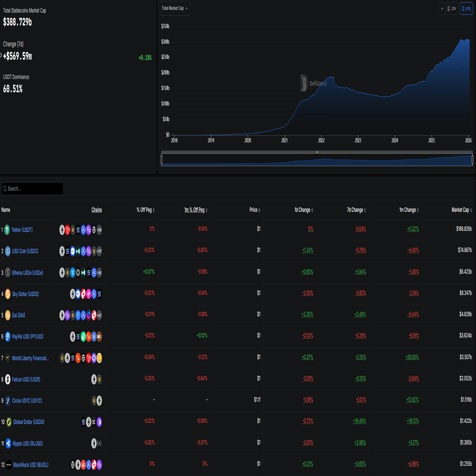The image size is (476, 476).
Task: Click the search magnifier icon
Action: coord(5,189)
